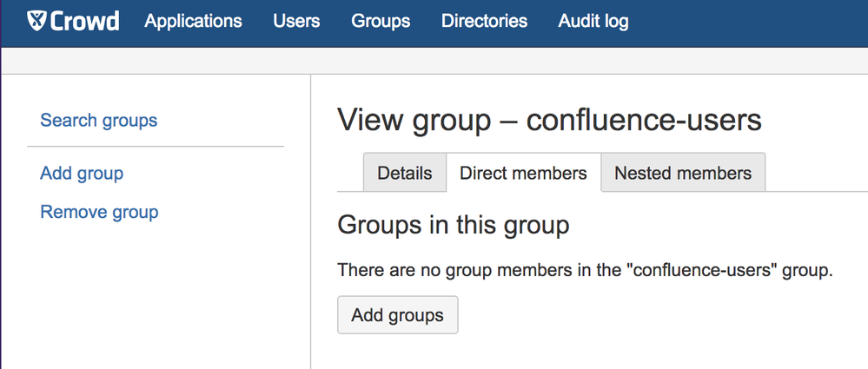Open the Audit log page
This screenshot has height=369, width=868.
pyautogui.click(x=593, y=21)
